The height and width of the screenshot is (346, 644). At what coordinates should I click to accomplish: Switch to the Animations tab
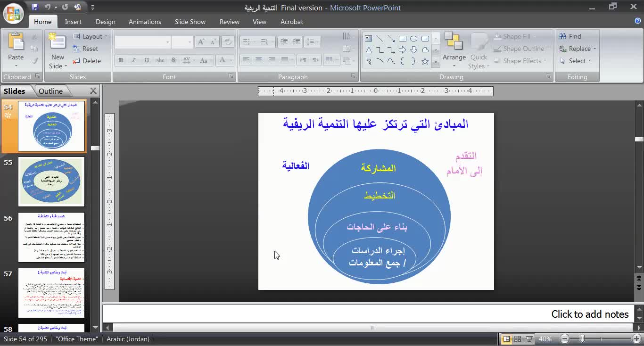click(145, 22)
